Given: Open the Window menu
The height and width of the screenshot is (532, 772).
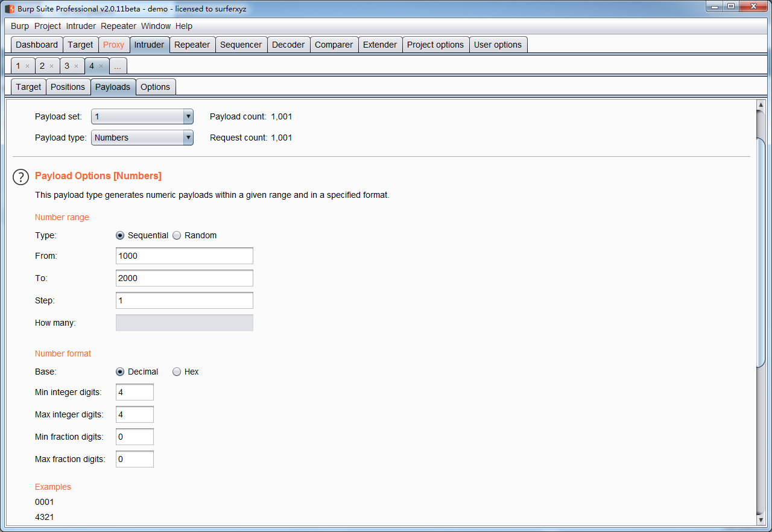Looking at the screenshot, I should pos(156,26).
